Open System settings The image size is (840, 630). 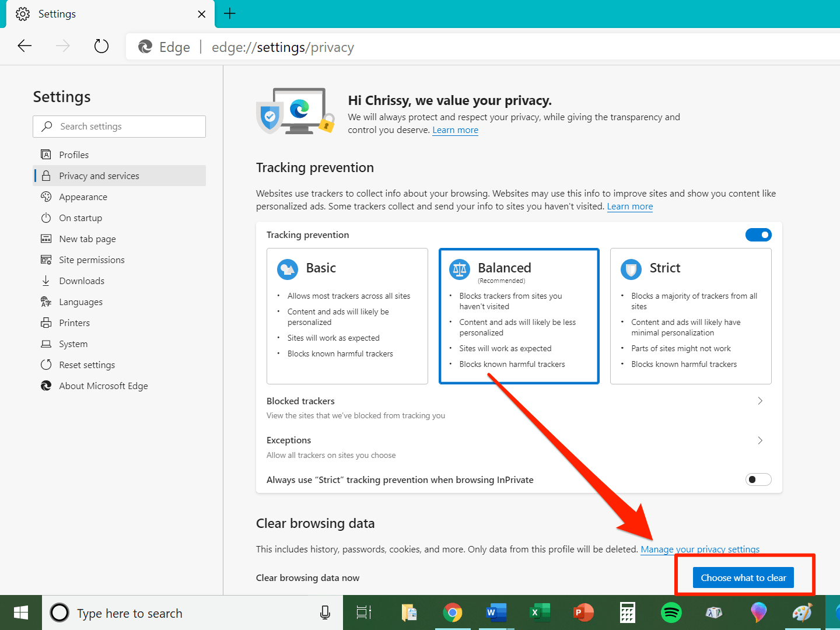tap(120, 344)
